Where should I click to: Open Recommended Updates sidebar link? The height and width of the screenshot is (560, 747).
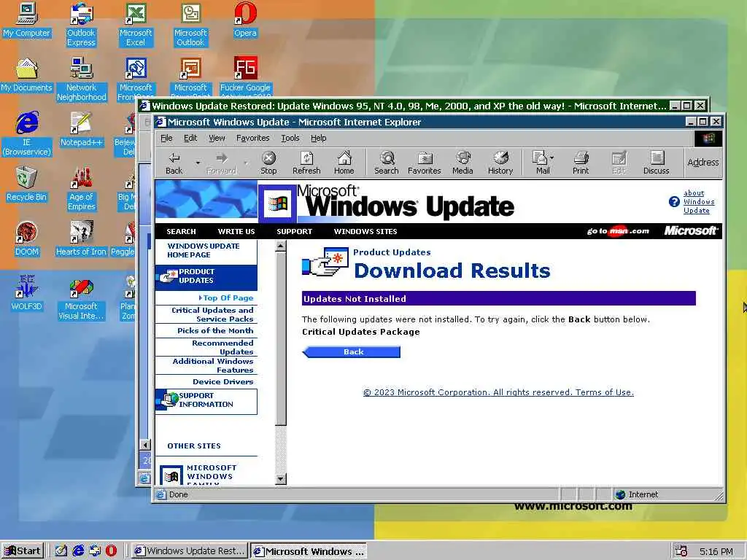click(x=222, y=347)
